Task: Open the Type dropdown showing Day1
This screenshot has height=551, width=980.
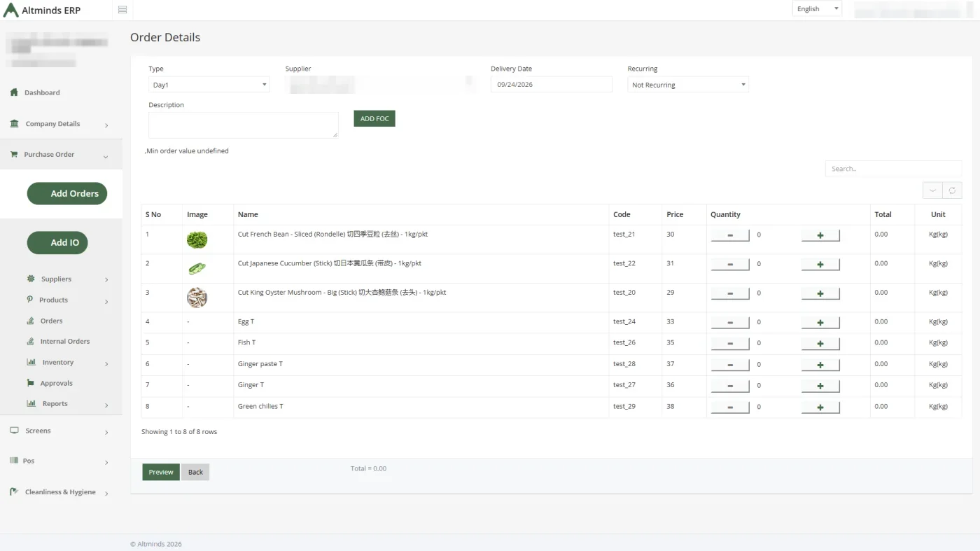Action: [x=209, y=85]
